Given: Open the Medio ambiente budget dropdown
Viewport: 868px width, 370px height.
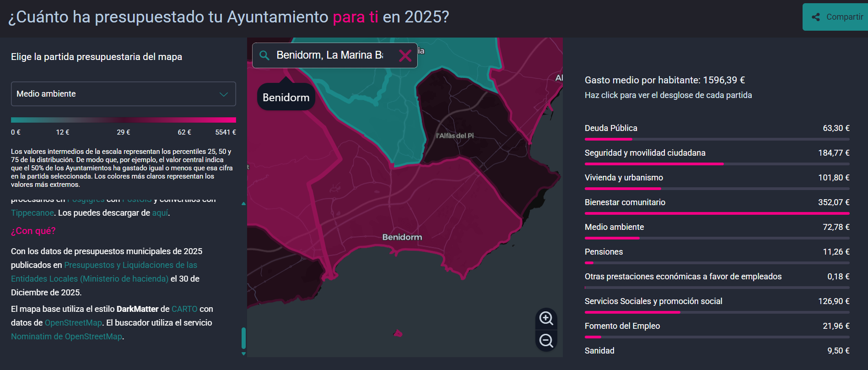Looking at the screenshot, I should 123,94.
